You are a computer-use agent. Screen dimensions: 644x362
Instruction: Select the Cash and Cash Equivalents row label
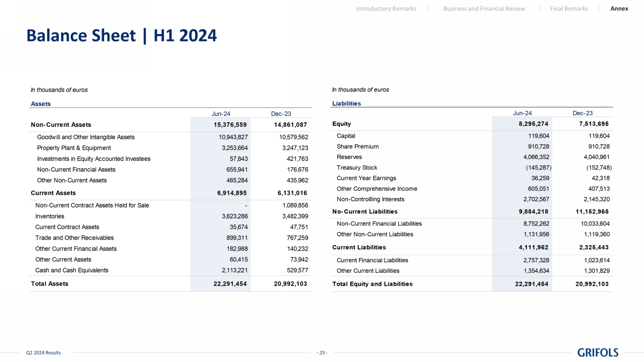coord(72,270)
